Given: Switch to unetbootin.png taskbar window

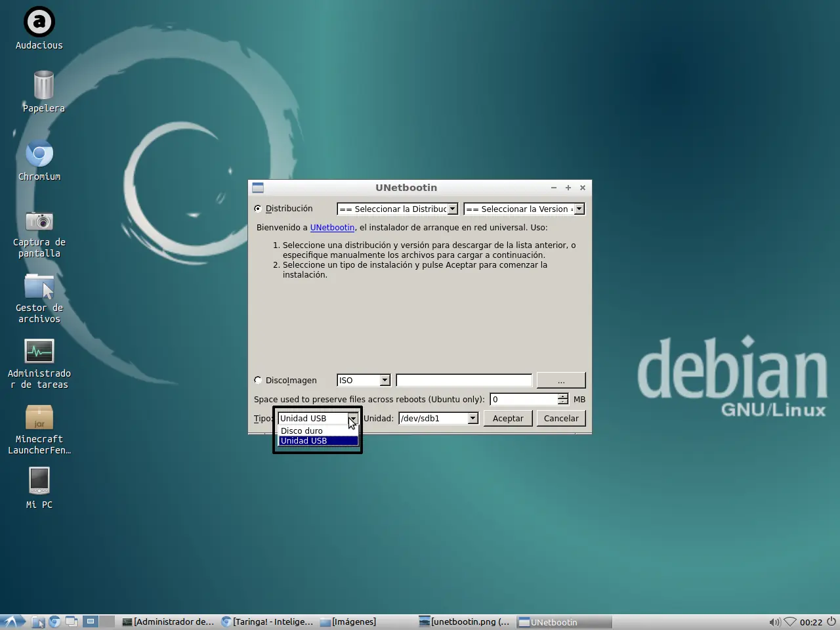Looking at the screenshot, I should pyautogui.click(x=466, y=621).
